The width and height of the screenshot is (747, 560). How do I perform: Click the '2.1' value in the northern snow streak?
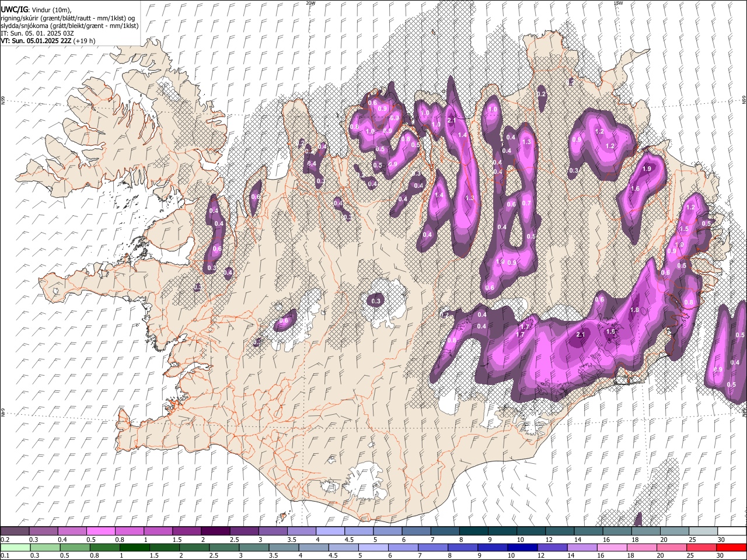(451, 120)
